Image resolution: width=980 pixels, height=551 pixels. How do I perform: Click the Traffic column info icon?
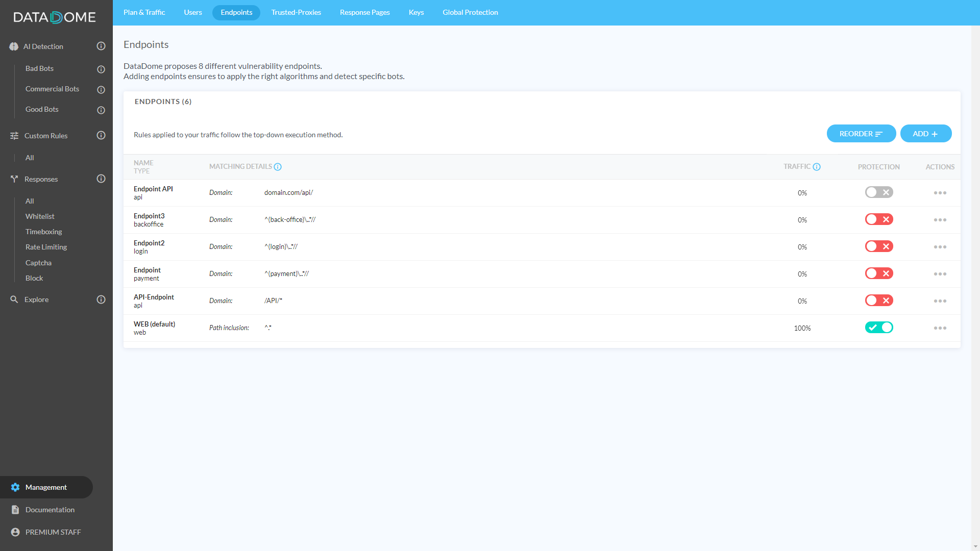[x=817, y=167]
